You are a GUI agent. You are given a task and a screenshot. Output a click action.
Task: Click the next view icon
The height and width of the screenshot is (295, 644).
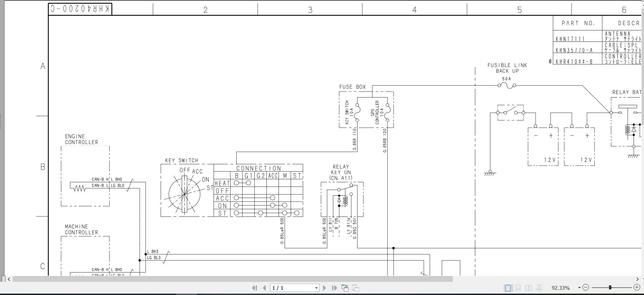pyautogui.click(x=355, y=288)
